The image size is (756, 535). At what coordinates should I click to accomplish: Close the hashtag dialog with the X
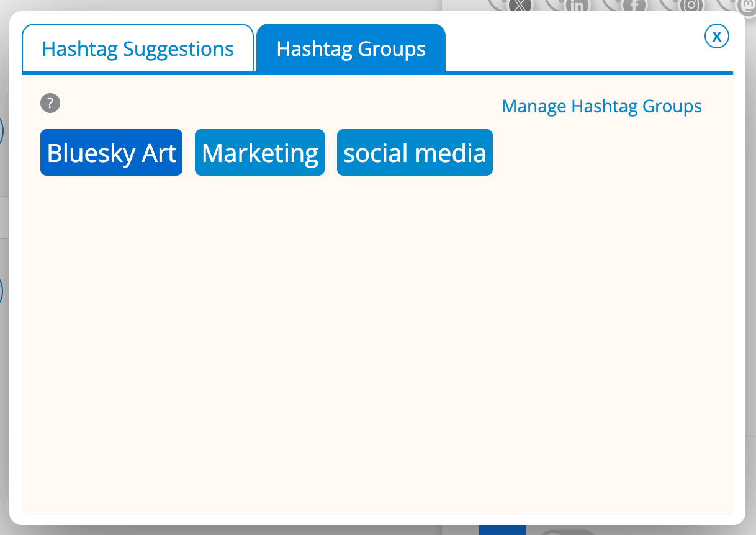(x=717, y=37)
